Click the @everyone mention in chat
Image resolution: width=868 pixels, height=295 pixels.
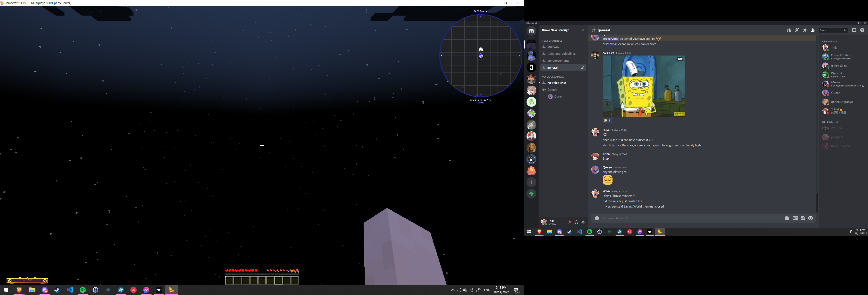[610, 39]
